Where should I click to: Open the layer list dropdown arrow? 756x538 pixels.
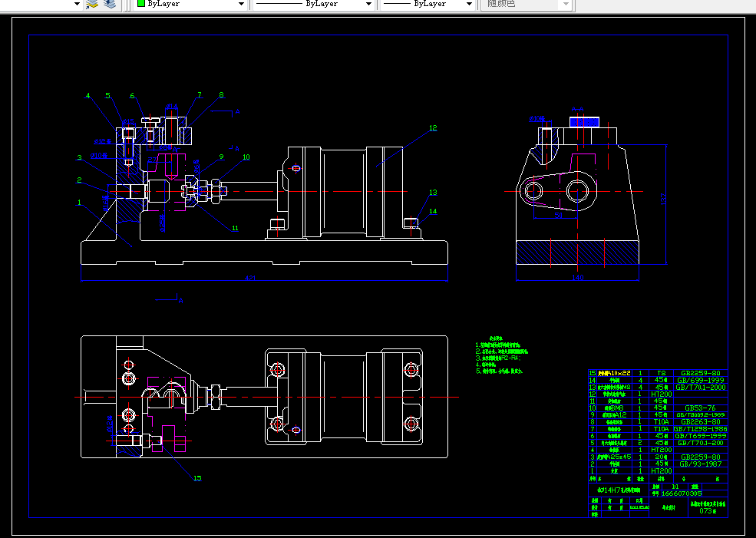tap(77, 5)
